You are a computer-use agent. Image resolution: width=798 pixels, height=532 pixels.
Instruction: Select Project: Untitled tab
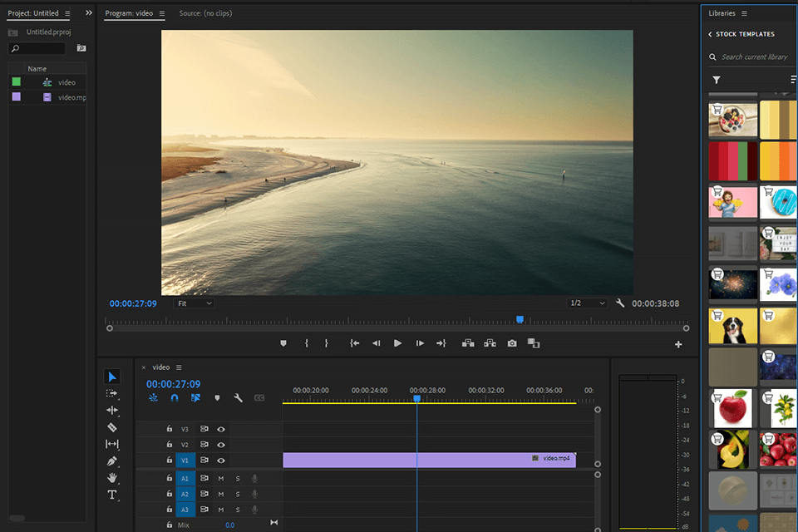tap(33, 13)
